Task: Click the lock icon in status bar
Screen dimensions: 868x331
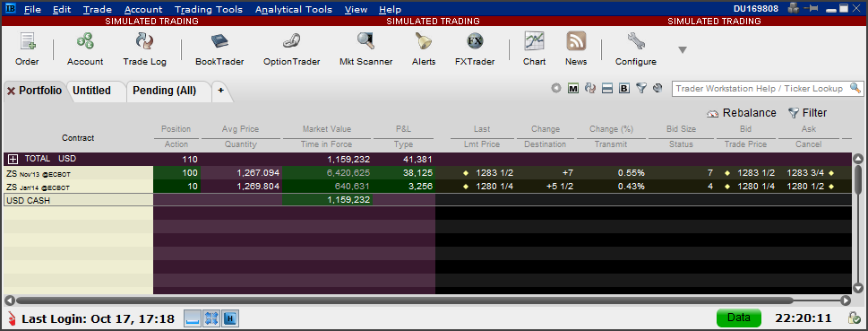Action: coord(854,318)
